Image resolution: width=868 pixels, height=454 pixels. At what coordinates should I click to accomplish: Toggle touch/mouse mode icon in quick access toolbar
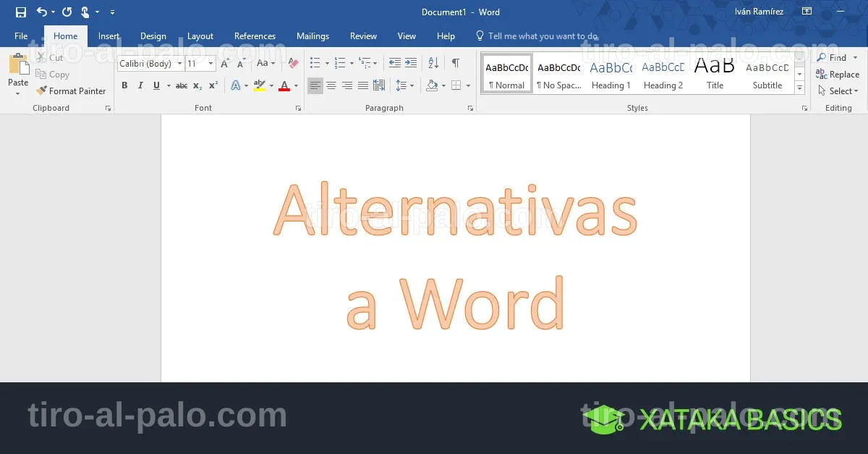pos(85,12)
